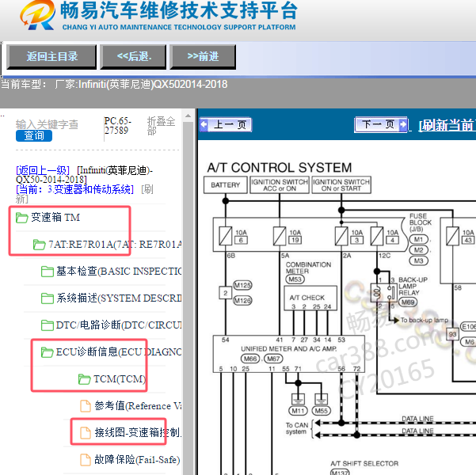476x475 pixels.
Task: Open TCM(TCM) tree entry
Action: pos(120,379)
